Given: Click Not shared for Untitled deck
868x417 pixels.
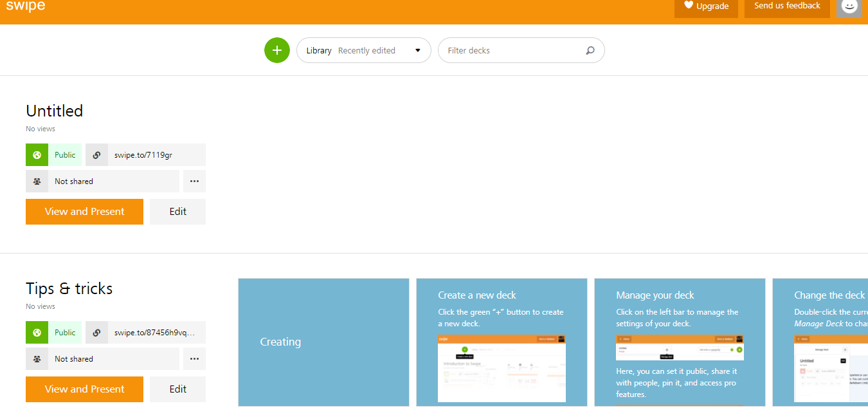Looking at the screenshot, I should pyautogui.click(x=114, y=181).
